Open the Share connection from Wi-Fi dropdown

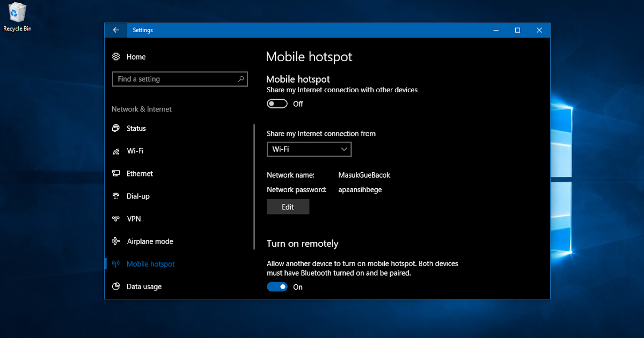click(309, 149)
